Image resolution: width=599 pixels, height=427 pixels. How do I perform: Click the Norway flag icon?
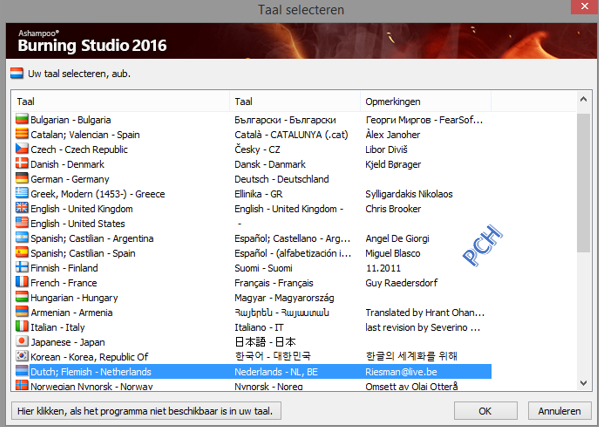click(x=22, y=385)
